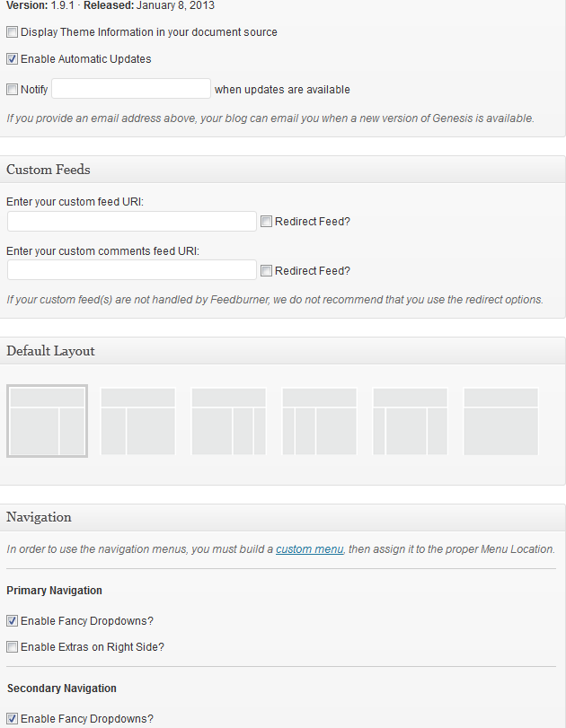Screen dimensions: 566x728
Task: Focus the custom feed URI field
Action: [132, 222]
